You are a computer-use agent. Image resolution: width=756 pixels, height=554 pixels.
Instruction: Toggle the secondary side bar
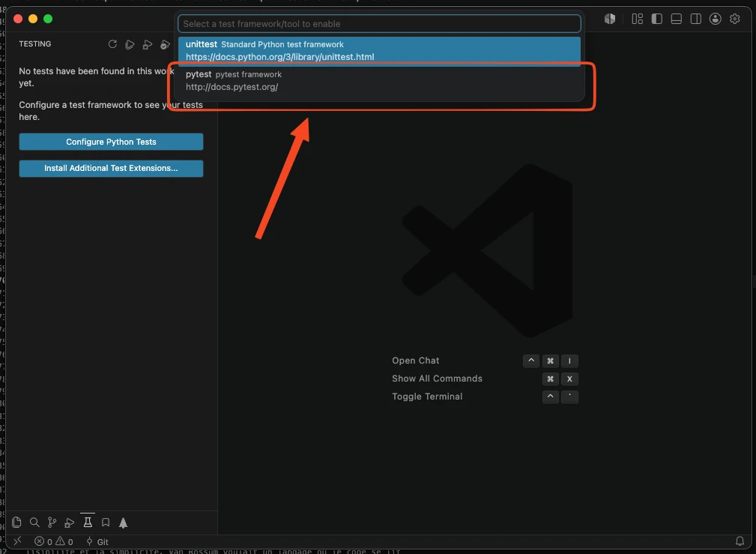click(x=696, y=19)
